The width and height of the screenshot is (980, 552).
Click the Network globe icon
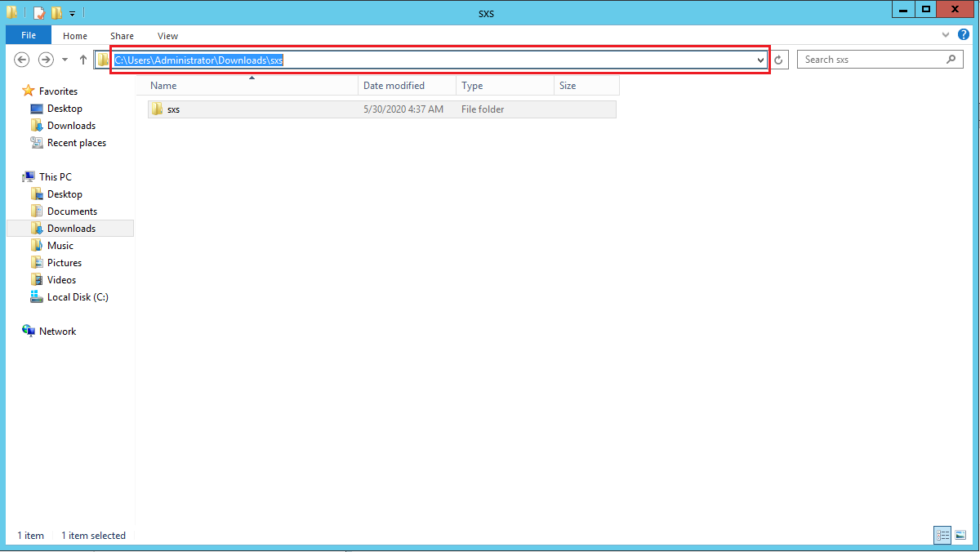click(x=29, y=331)
